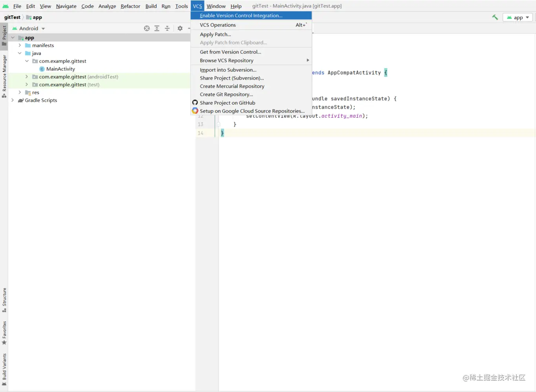Expand Gradle Scripts node

(x=13, y=100)
